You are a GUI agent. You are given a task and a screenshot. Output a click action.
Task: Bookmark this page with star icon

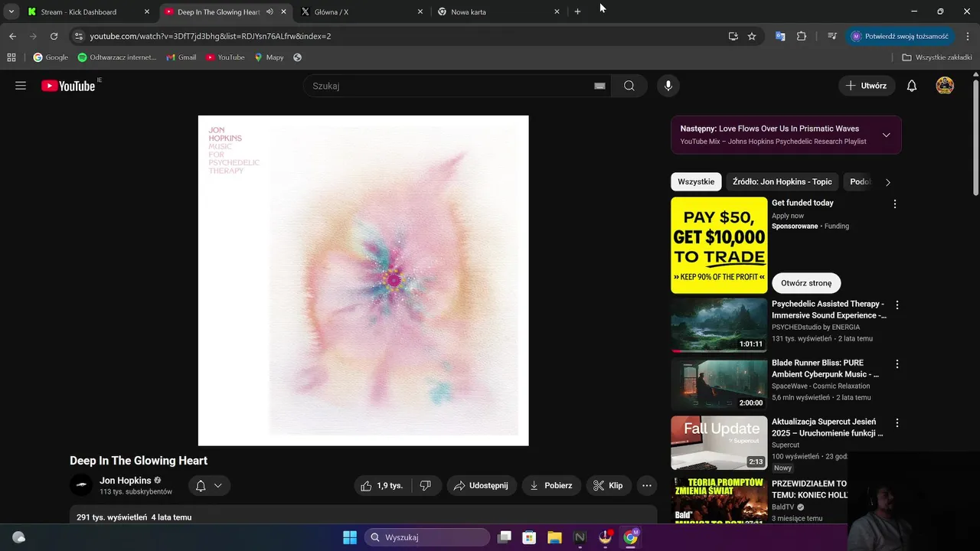click(752, 36)
